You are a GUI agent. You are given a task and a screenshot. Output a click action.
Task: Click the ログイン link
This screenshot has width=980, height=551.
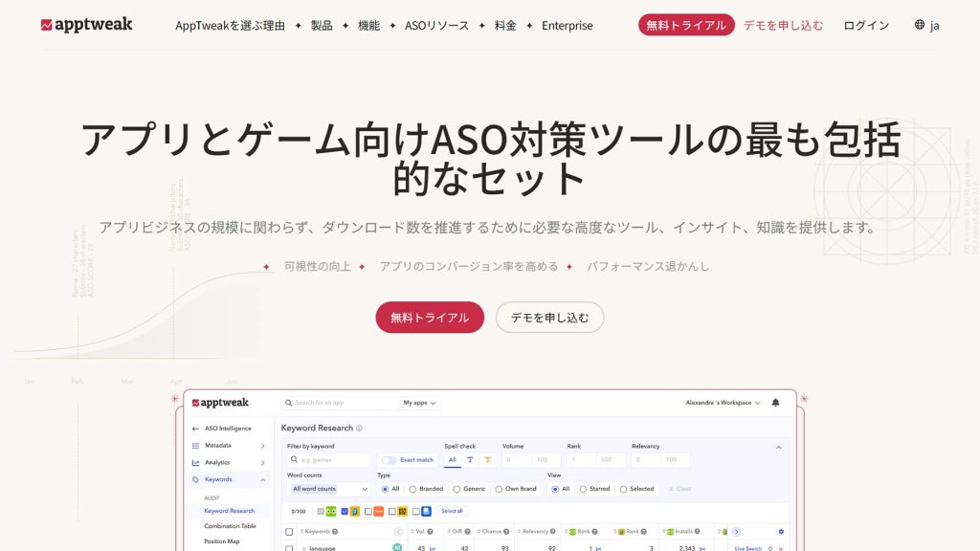(866, 26)
